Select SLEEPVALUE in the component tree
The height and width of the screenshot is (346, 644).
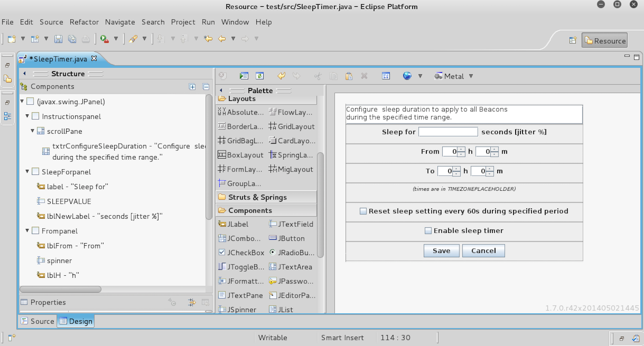tap(64, 201)
